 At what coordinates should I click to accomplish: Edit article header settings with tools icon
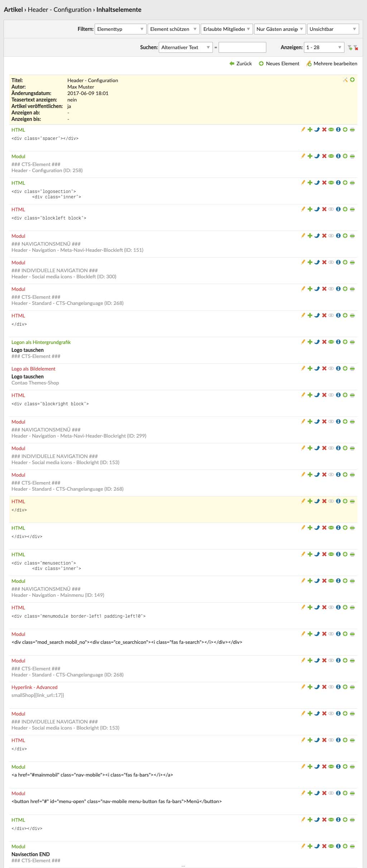pyautogui.click(x=345, y=80)
